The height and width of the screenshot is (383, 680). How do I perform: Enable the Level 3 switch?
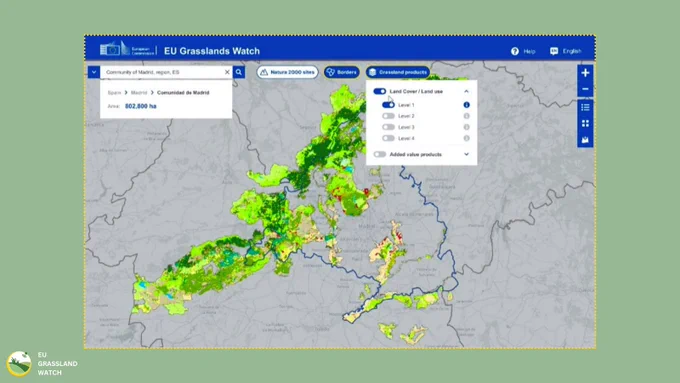388,127
